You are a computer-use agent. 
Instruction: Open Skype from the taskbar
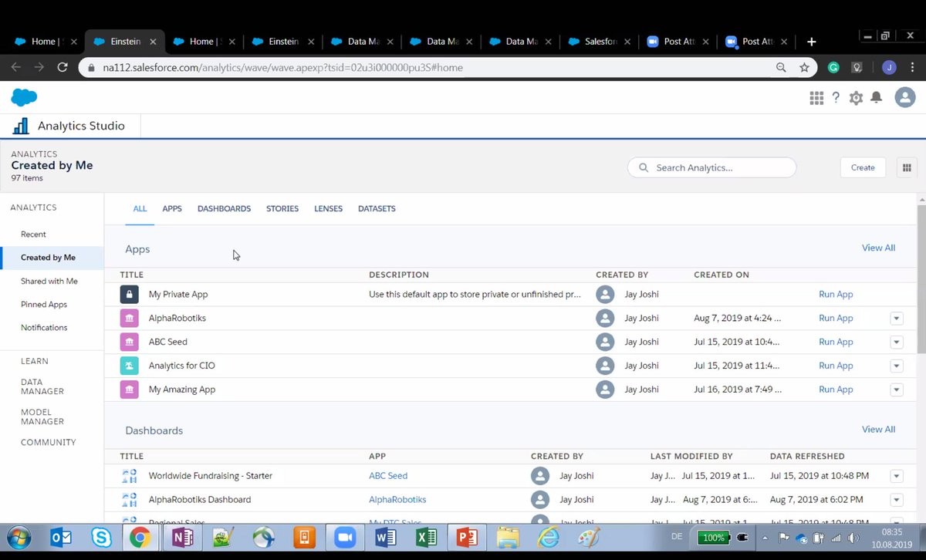click(x=101, y=538)
